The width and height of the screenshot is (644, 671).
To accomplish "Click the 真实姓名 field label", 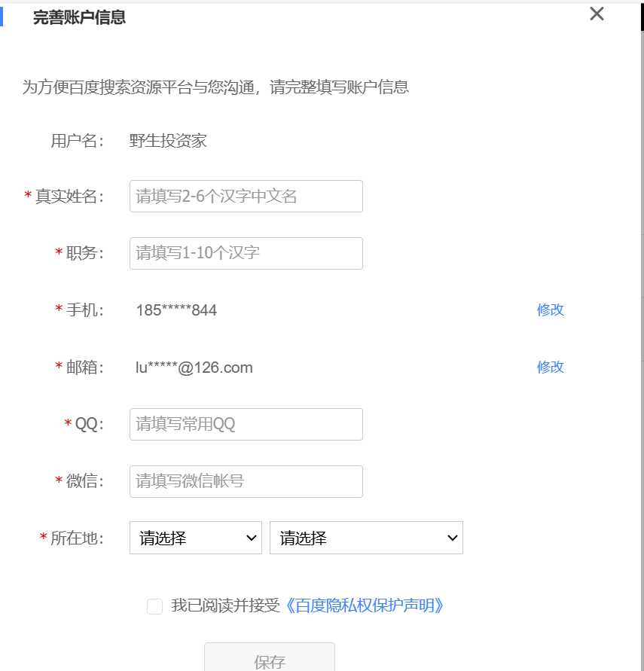I will coord(68,197).
